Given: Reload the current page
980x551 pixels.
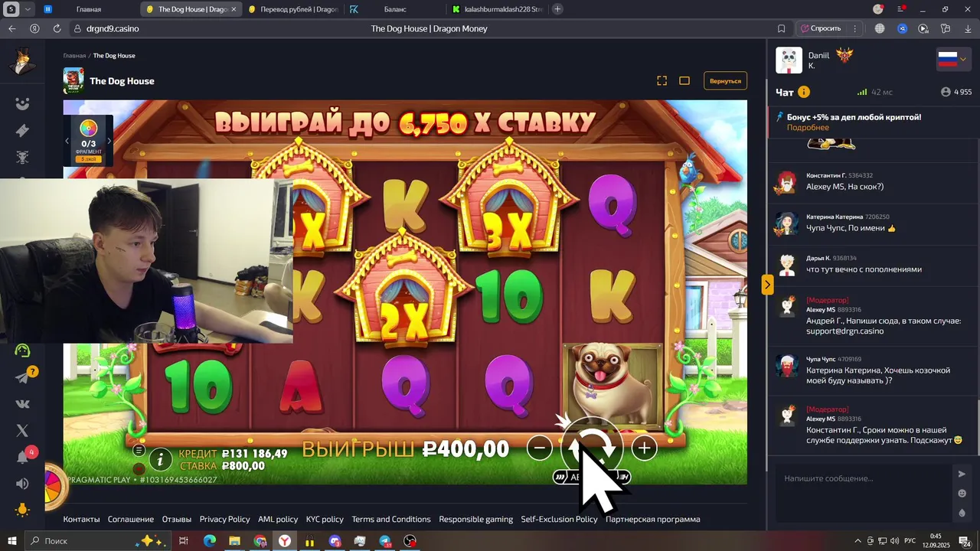Looking at the screenshot, I should coord(57,28).
